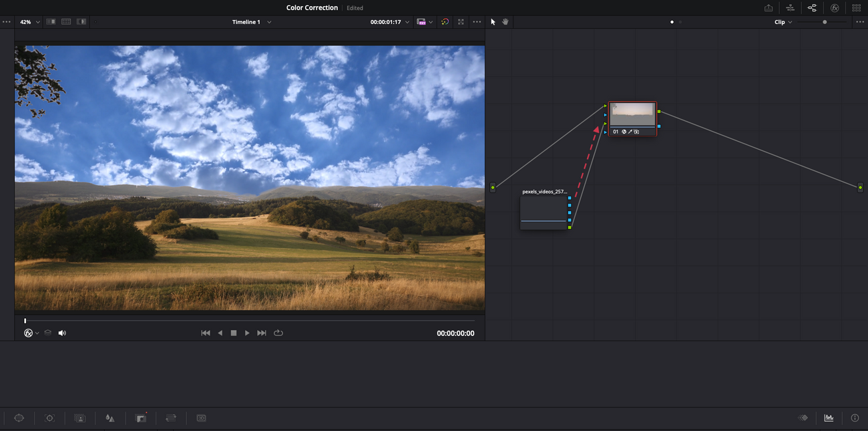The image size is (868, 431).
Task: Open the node editor options menu
Action: click(859, 22)
